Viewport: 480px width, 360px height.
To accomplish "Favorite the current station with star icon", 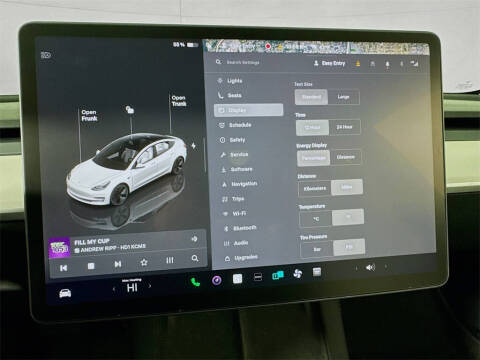I will [x=144, y=262].
